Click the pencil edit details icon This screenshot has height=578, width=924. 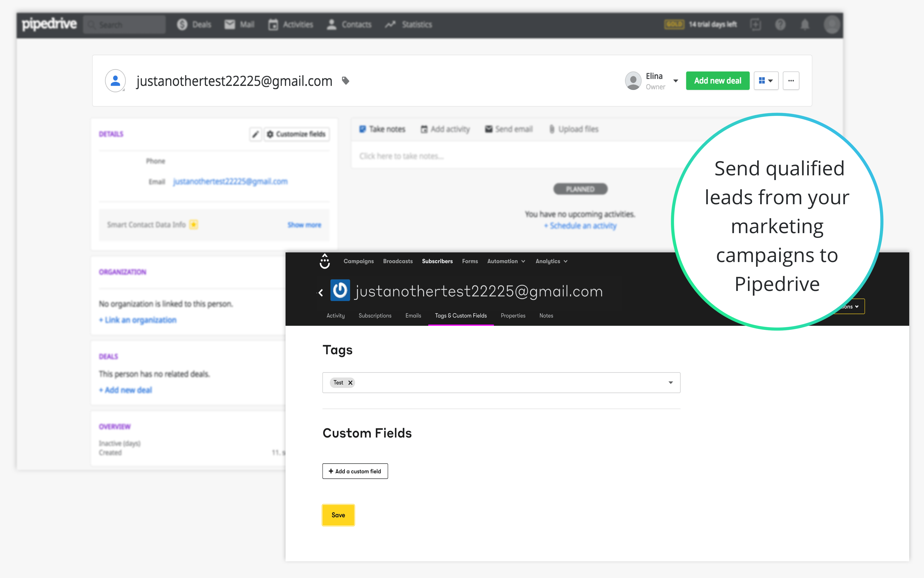256,134
